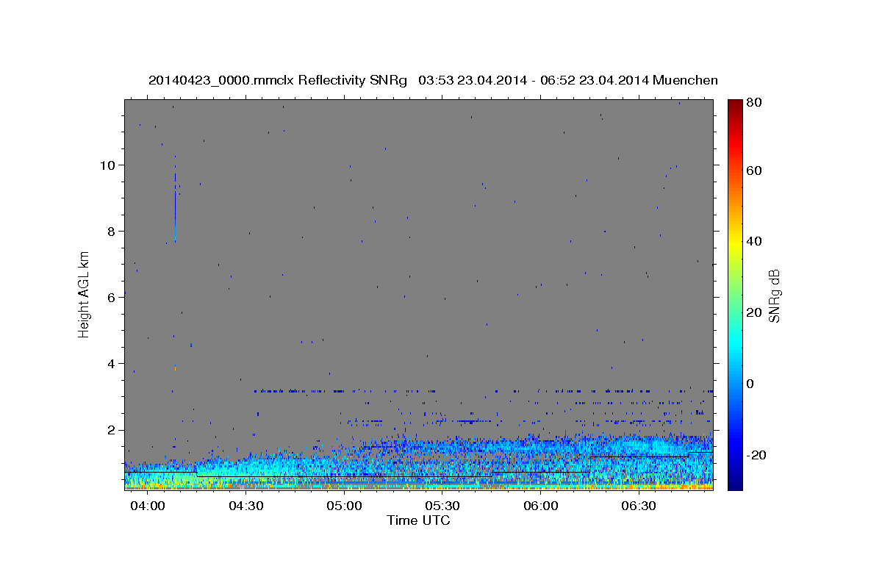Click the 06:30 time tick label
This screenshot has height=588, width=882.
639,507
